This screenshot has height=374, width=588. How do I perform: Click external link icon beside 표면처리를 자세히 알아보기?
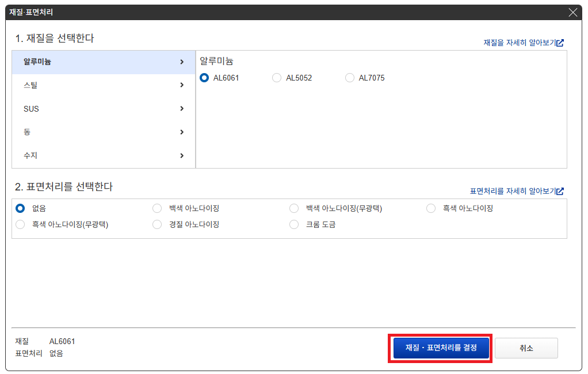pos(560,191)
